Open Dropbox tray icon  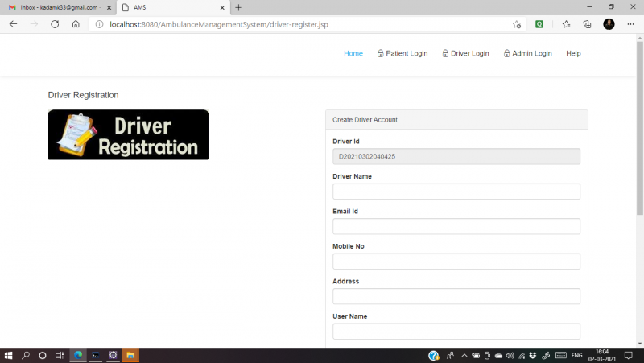[x=533, y=355]
